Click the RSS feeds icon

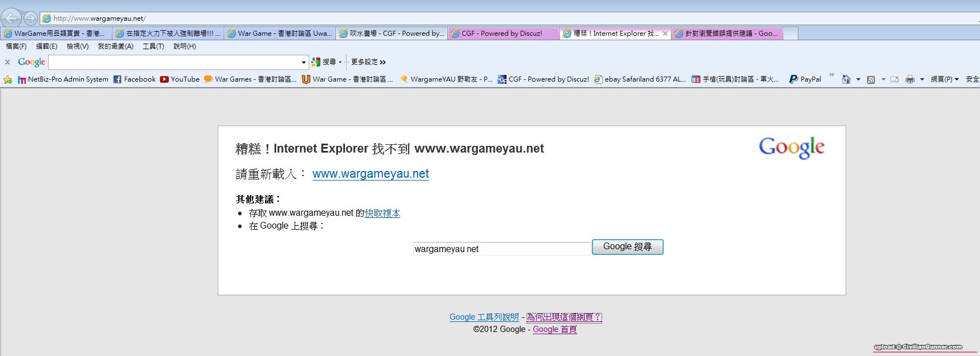pos(870,80)
